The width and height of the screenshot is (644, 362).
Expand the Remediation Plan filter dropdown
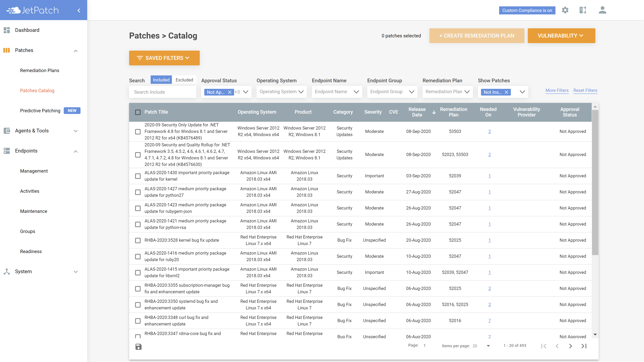(x=467, y=92)
